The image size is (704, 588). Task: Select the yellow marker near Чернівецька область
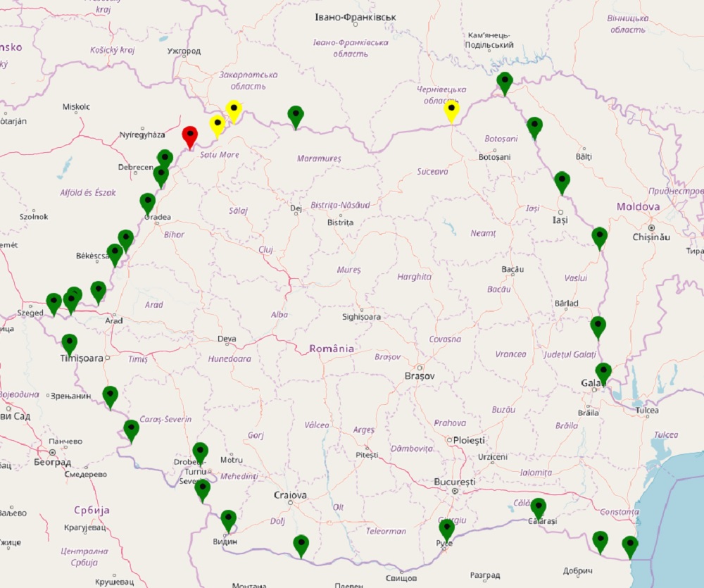[451, 110]
